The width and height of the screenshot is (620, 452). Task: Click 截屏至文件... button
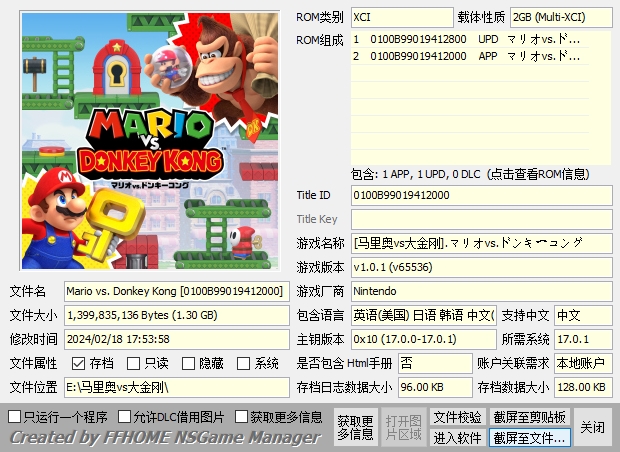click(x=529, y=438)
